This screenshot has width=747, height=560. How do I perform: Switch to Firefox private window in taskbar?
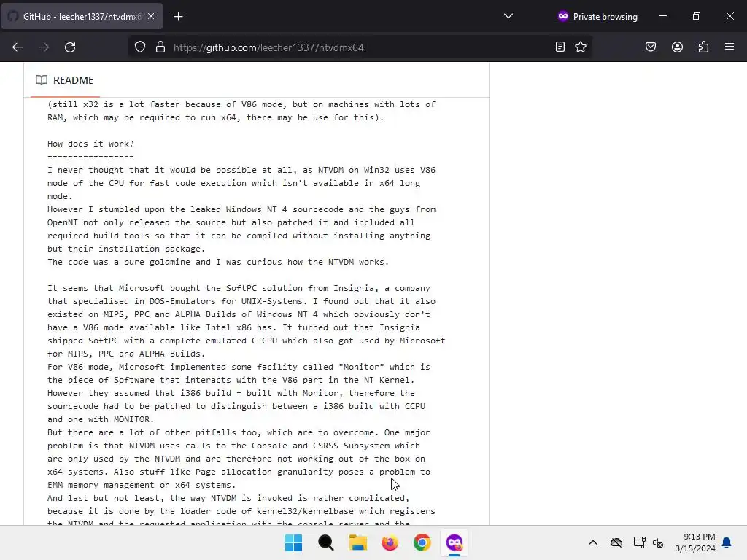(454, 542)
